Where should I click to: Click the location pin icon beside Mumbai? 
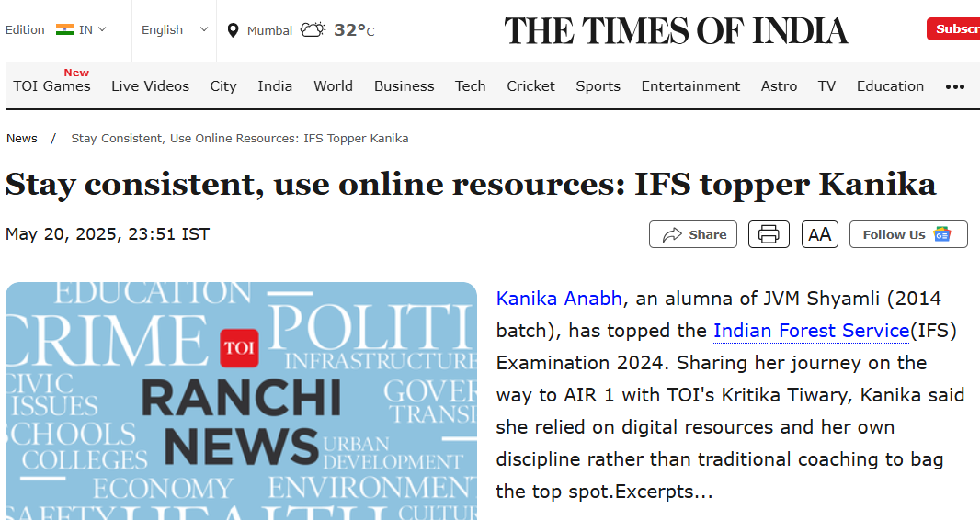coord(233,30)
